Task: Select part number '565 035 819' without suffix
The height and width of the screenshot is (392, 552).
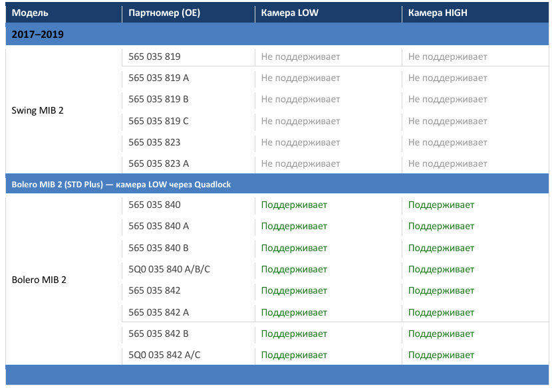Action: 154,56
